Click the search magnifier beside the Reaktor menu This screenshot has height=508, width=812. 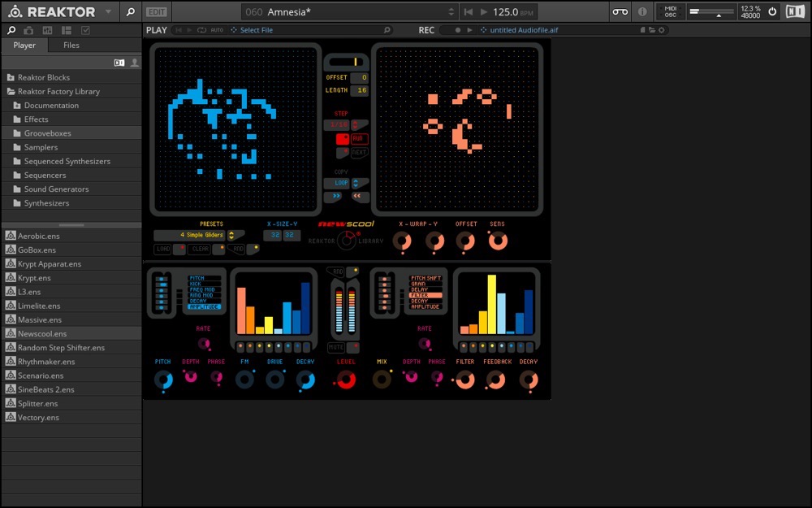[x=131, y=11]
